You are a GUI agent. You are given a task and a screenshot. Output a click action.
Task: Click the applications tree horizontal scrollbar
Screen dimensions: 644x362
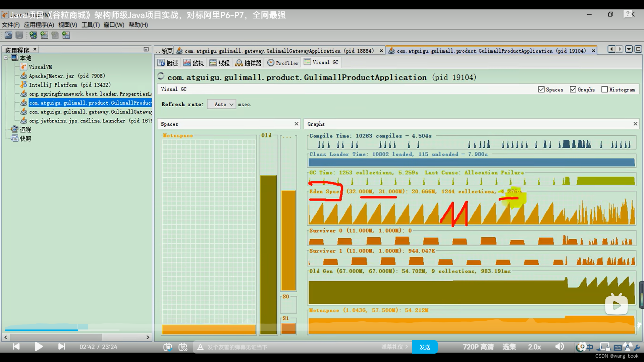click(77, 337)
